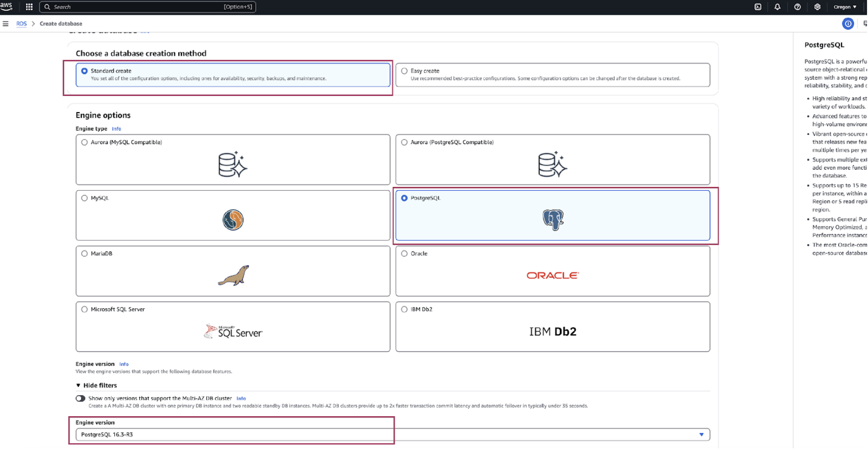The image size is (868, 451).
Task: Open the notifications bell icon
Action: point(777,7)
